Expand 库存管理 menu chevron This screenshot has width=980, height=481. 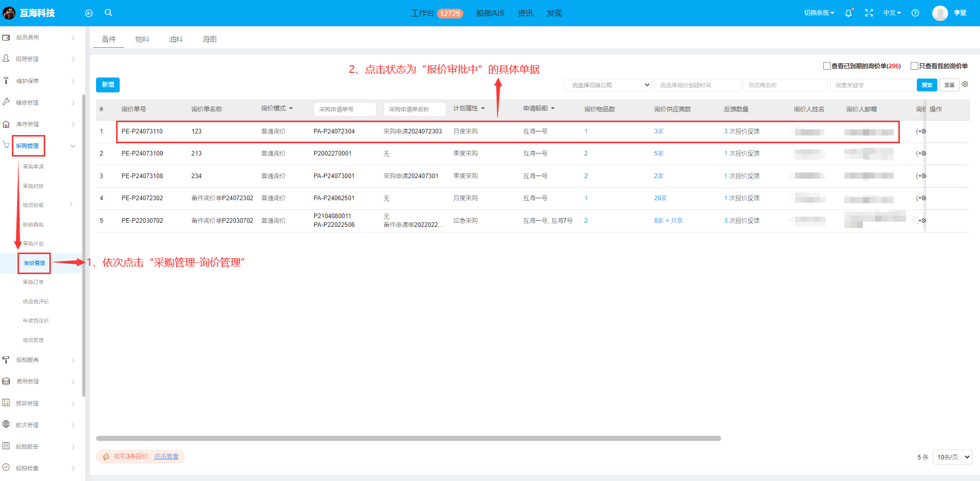point(73,124)
